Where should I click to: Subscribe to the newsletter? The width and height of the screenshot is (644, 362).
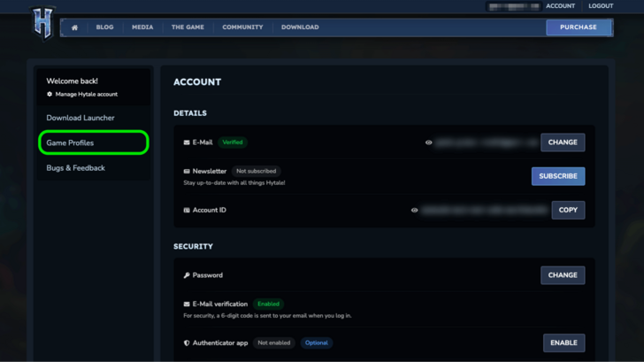point(558,176)
